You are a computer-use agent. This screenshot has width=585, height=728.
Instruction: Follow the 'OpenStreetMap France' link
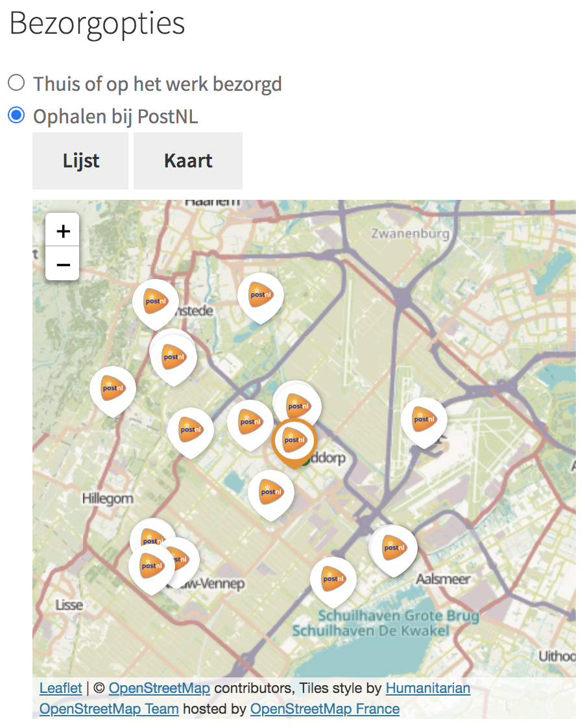coord(324,709)
